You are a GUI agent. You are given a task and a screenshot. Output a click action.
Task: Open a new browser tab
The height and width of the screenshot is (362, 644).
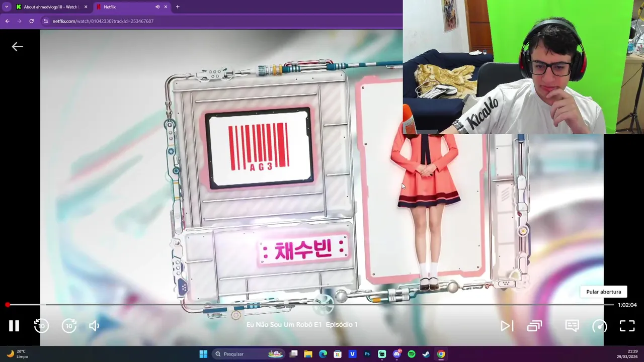click(x=178, y=7)
